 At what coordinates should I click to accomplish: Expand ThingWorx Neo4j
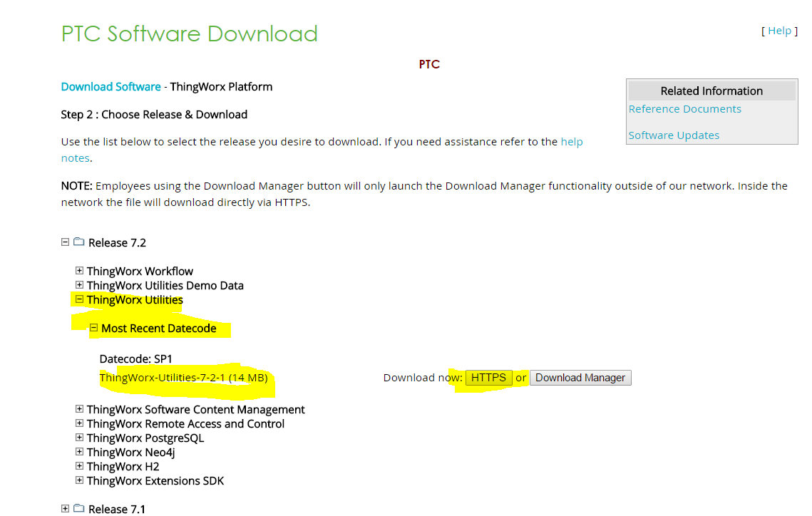pos(79,451)
